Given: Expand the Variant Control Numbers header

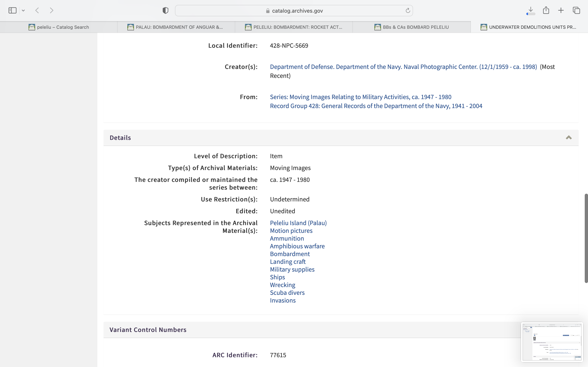Looking at the screenshot, I should pos(148,330).
